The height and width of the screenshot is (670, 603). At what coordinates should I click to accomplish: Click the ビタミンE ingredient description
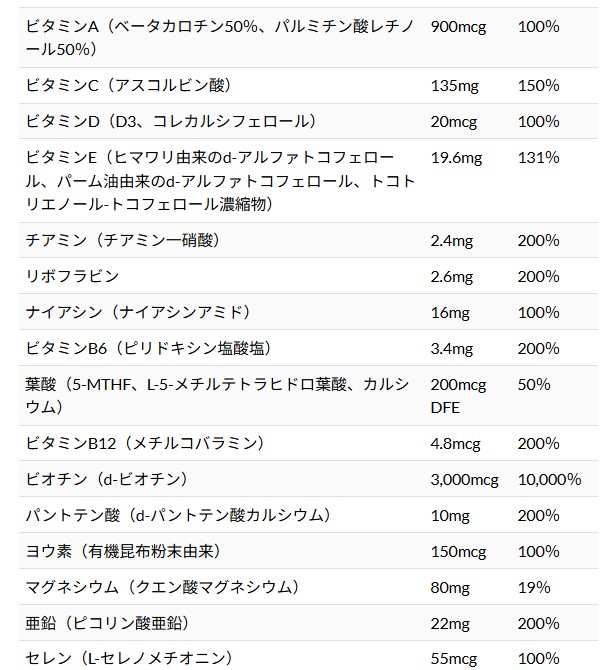pyautogui.click(x=220, y=181)
